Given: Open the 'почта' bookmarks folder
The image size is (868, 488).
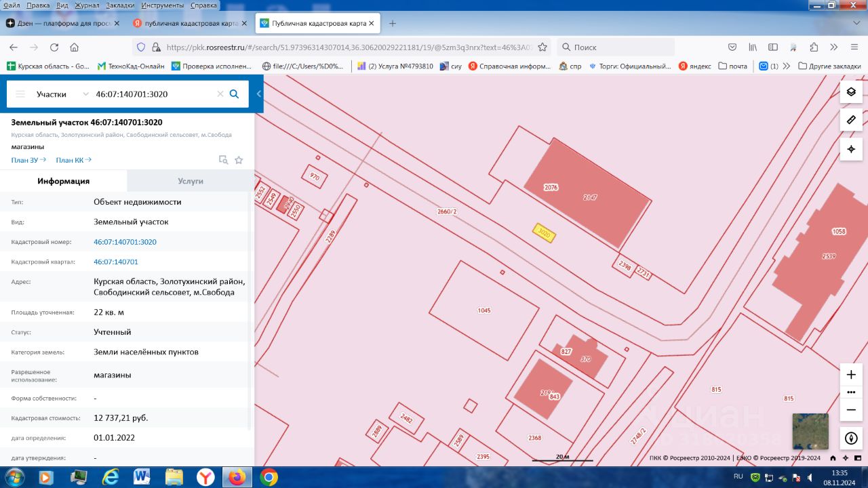Looking at the screenshot, I should click(x=732, y=66).
